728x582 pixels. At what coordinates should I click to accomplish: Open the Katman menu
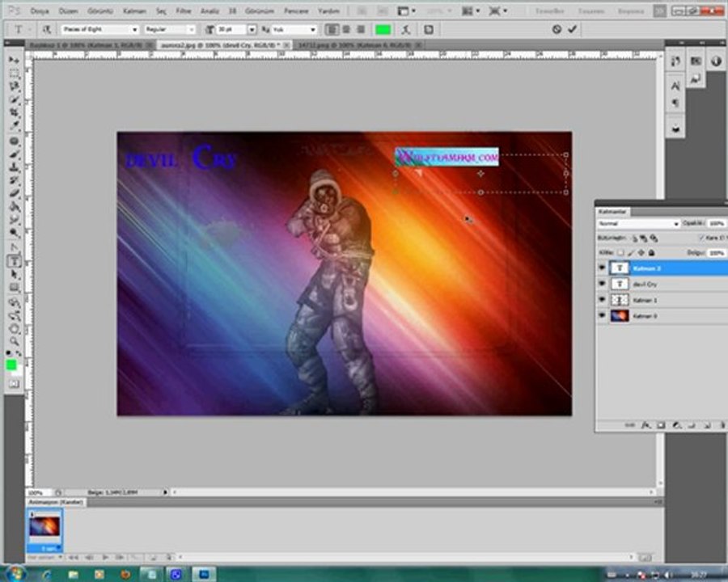tap(134, 11)
